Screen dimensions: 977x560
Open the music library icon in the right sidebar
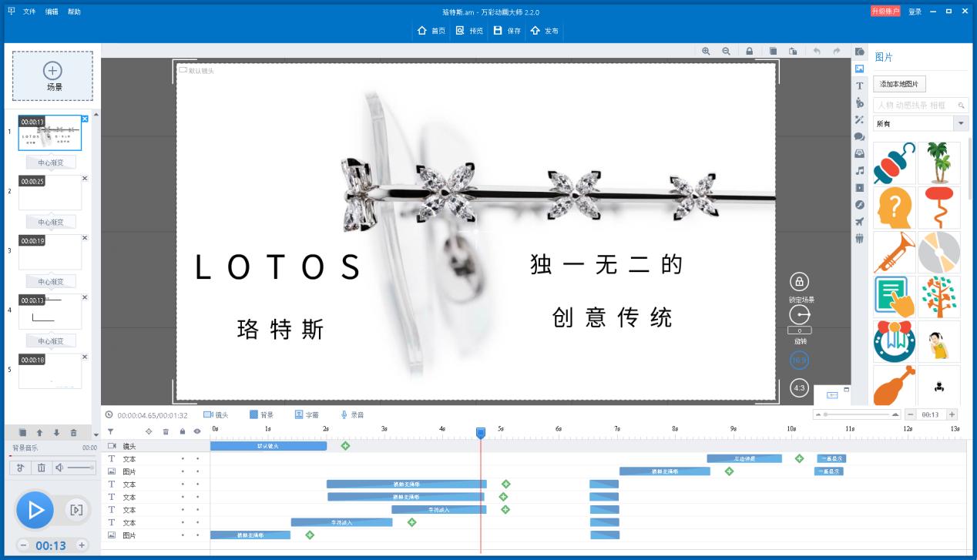[860, 170]
